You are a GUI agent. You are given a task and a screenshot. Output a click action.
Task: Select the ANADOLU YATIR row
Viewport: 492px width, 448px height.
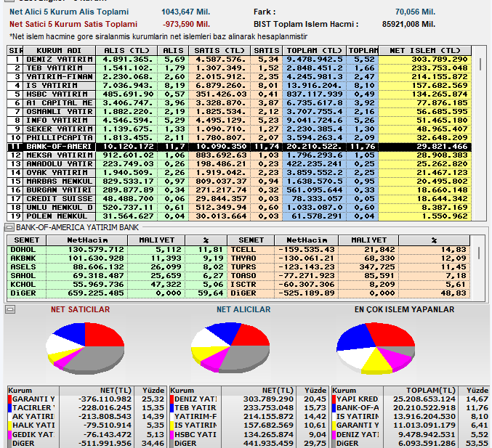(x=239, y=164)
